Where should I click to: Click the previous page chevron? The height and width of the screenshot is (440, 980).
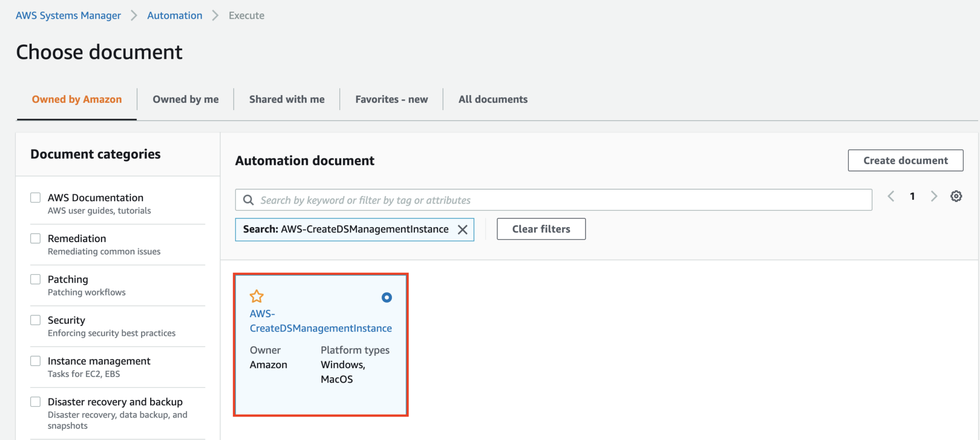pyautogui.click(x=891, y=196)
